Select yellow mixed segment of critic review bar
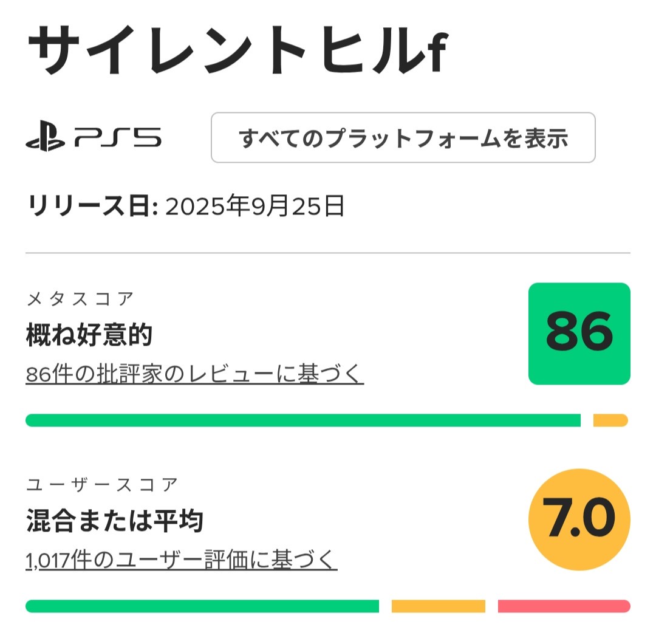The image size is (656, 644). (x=610, y=420)
